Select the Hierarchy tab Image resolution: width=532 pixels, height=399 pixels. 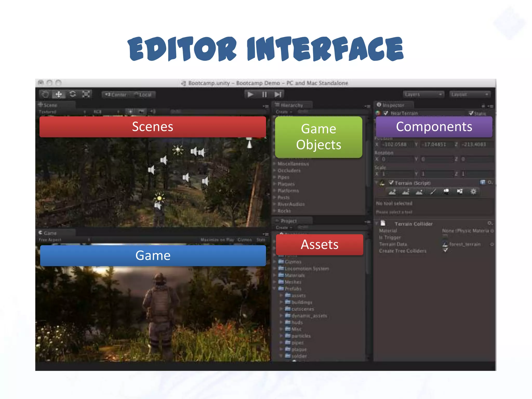[292, 105]
